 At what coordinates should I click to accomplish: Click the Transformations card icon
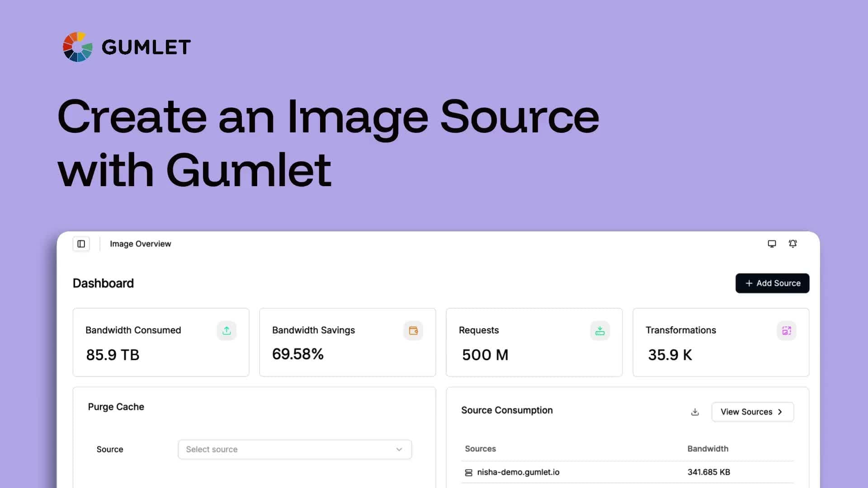click(787, 331)
